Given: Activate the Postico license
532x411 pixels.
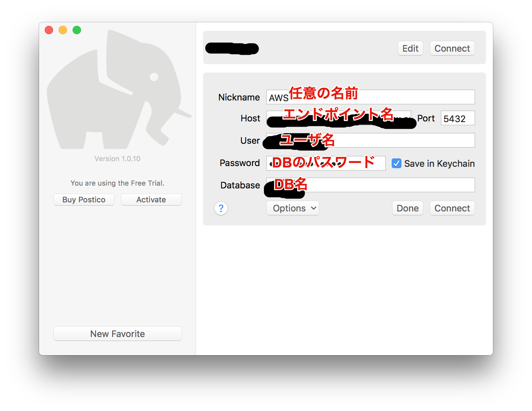Looking at the screenshot, I should coord(151,200).
